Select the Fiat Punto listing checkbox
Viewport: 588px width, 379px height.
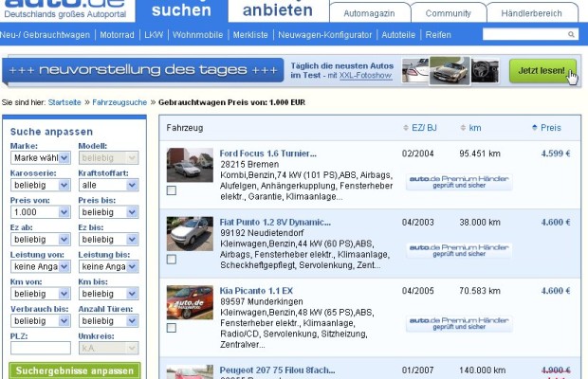[172, 260]
